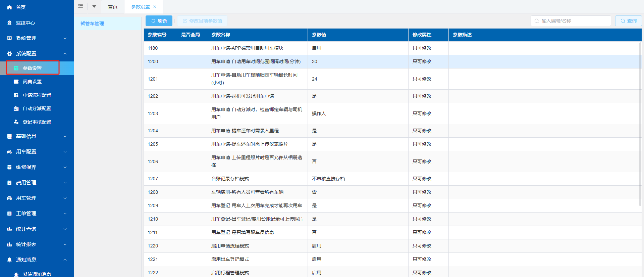Image resolution: width=644 pixels, height=277 pixels.
Task: Click the 查询 search button
Action: [628, 21]
